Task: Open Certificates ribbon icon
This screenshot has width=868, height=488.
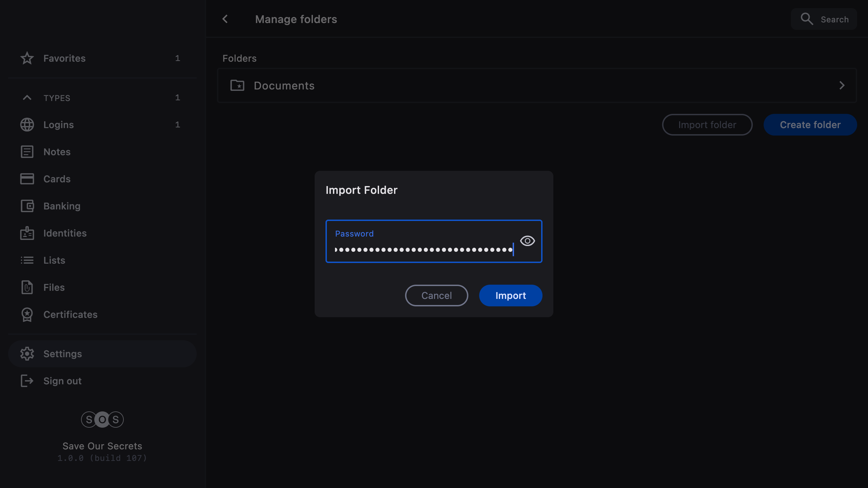Action: point(27,314)
